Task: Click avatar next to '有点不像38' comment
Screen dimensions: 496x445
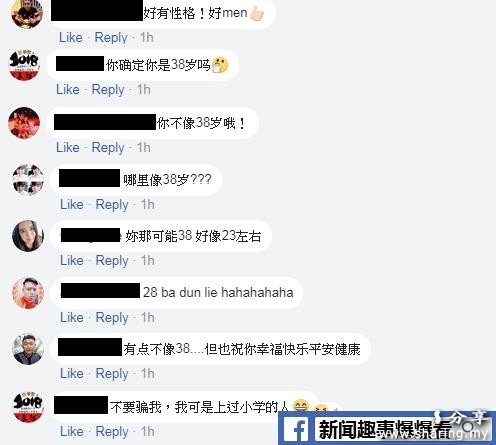Action: tap(28, 349)
